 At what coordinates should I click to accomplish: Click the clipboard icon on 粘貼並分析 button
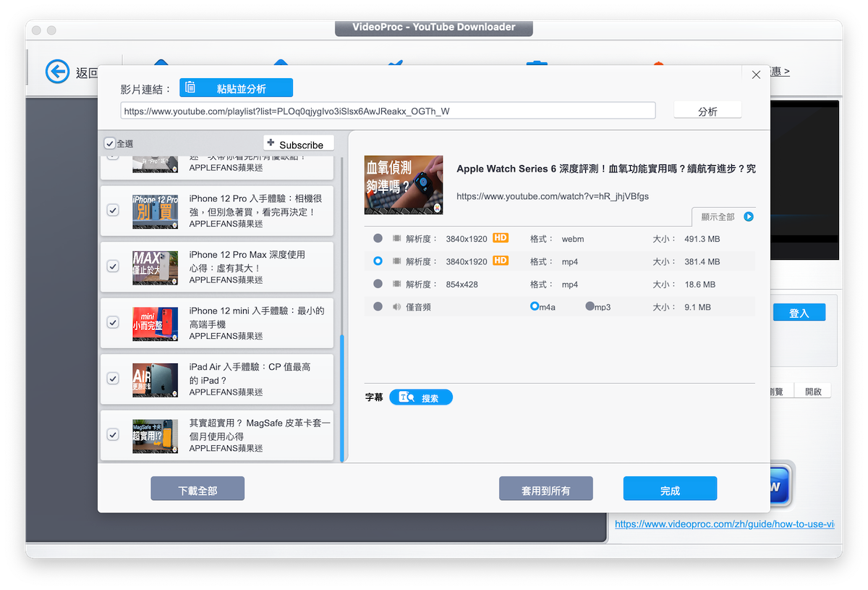click(x=190, y=88)
